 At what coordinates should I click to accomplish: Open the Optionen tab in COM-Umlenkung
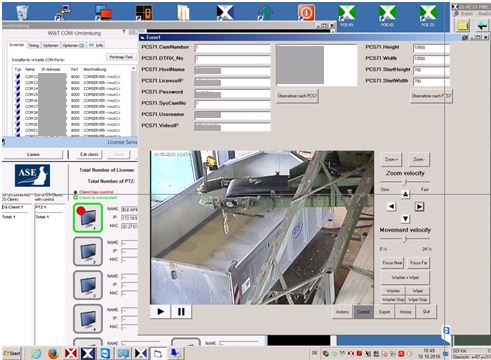pyautogui.click(x=51, y=45)
